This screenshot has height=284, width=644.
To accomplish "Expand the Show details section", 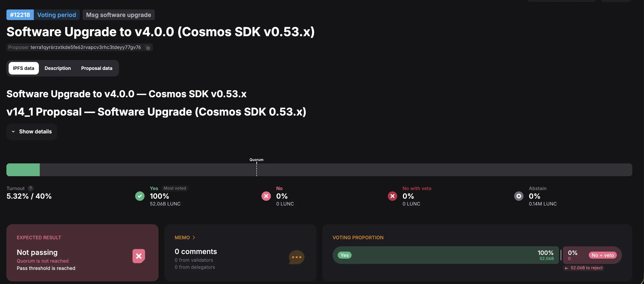I will click(x=35, y=131).
